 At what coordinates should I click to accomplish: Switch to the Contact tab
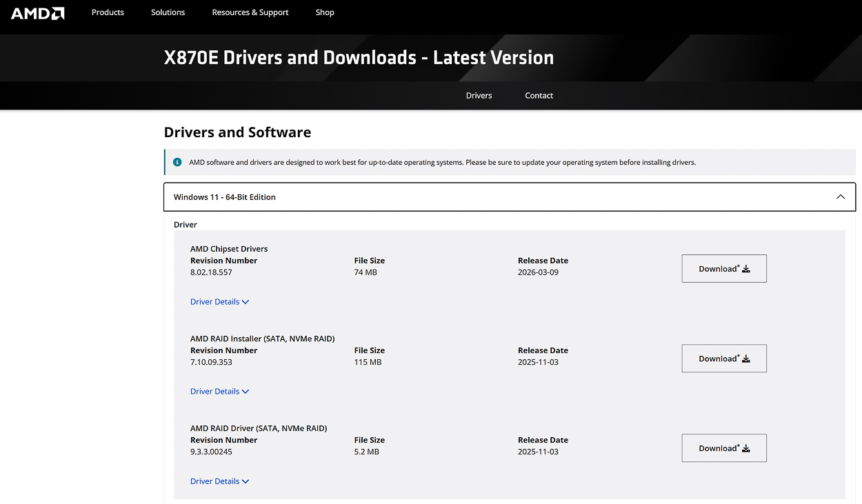click(539, 96)
